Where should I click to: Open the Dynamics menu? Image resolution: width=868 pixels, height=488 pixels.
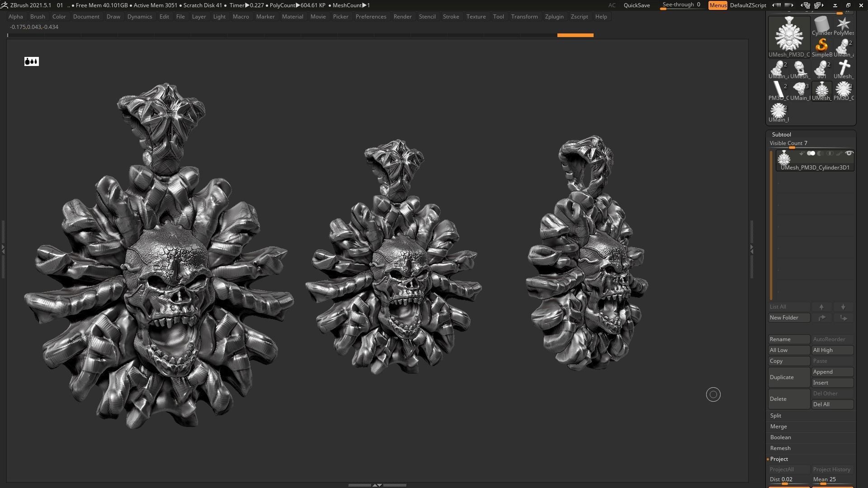pyautogui.click(x=140, y=17)
